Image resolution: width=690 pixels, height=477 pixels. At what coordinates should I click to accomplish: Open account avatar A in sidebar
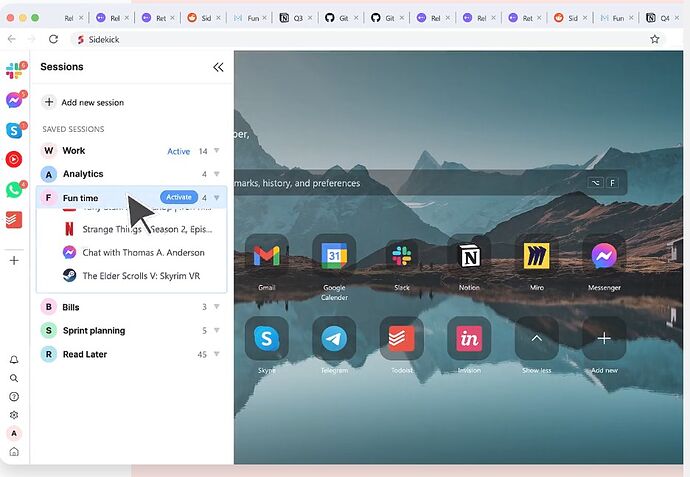tap(14, 433)
